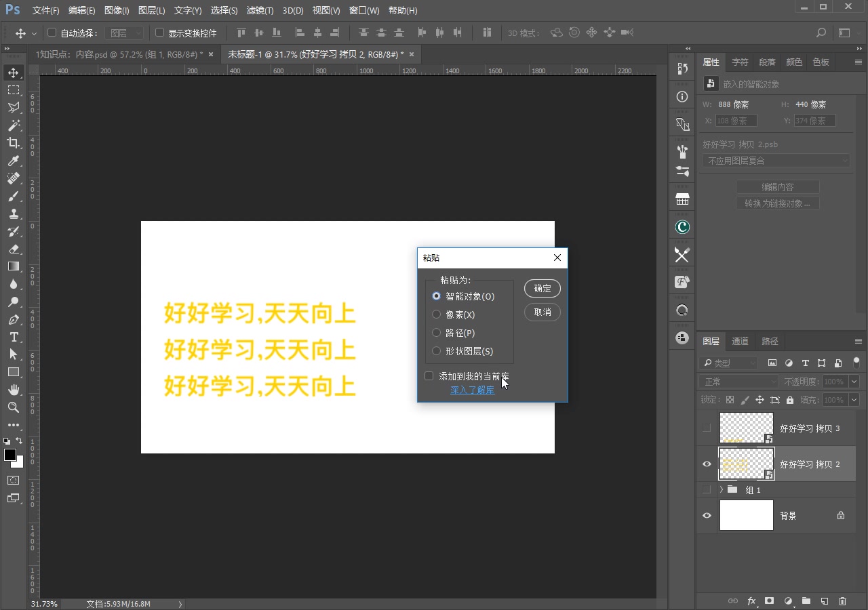Screen dimensions: 868x610
Task: Open the Histogram panel icon
Action: tap(682, 199)
